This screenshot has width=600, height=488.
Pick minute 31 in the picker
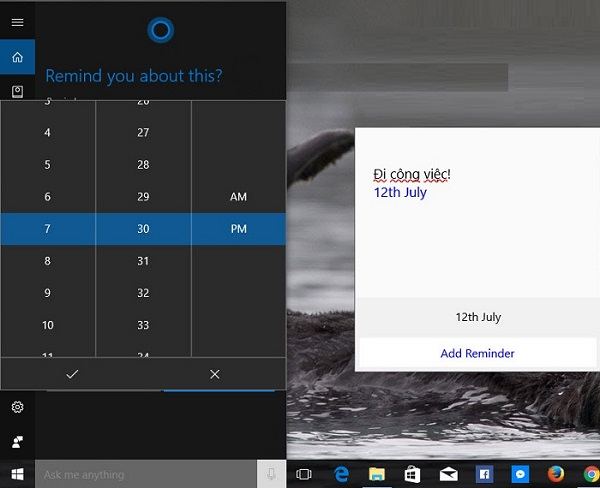[143, 261]
